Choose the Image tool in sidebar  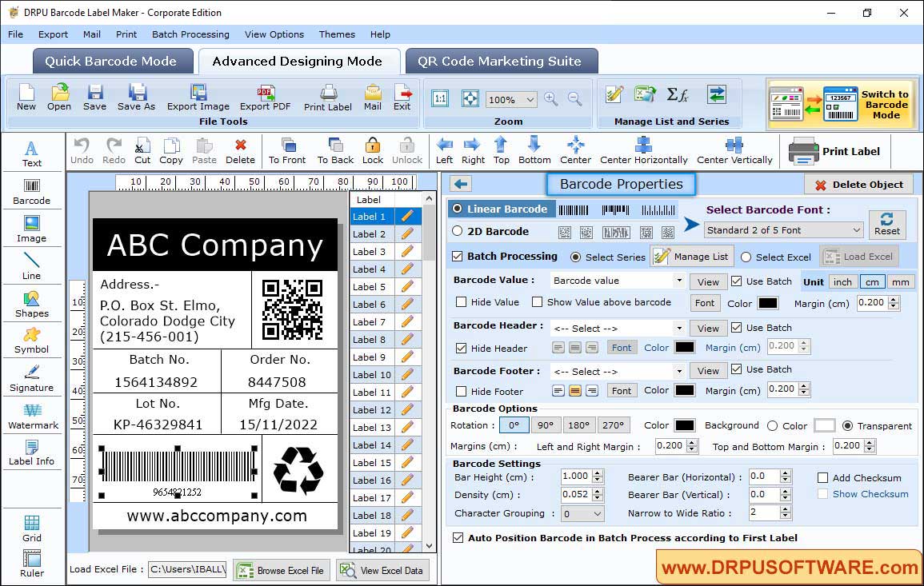click(32, 229)
